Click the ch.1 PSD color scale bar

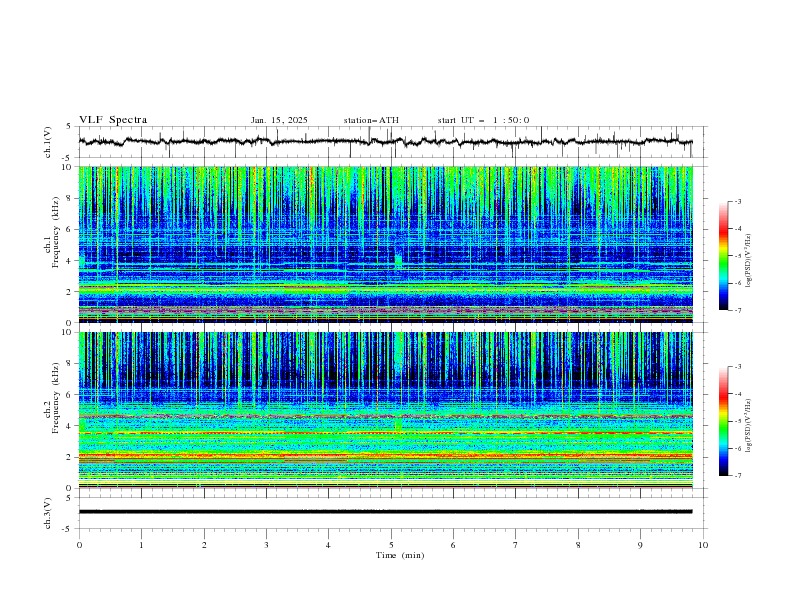point(724,256)
